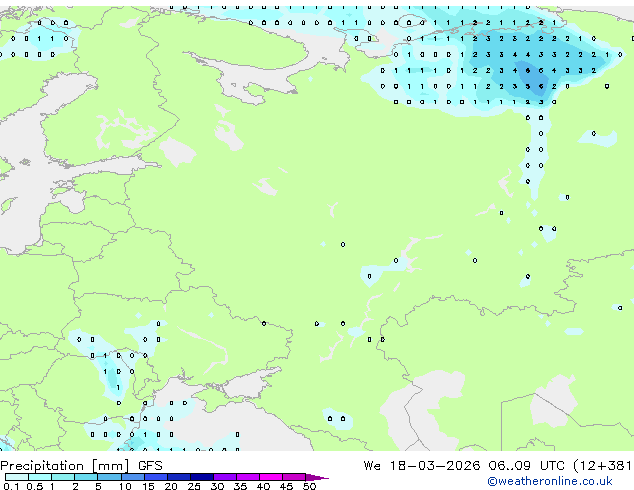Click the legend color between 2 and 5
This screenshot has height=490, width=634.
click(x=86, y=477)
